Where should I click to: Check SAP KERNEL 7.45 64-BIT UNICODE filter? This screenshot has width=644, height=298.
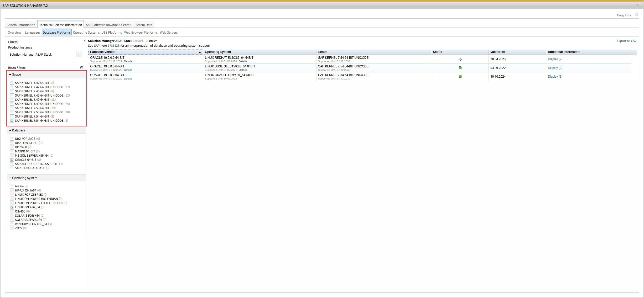click(x=12, y=95)
